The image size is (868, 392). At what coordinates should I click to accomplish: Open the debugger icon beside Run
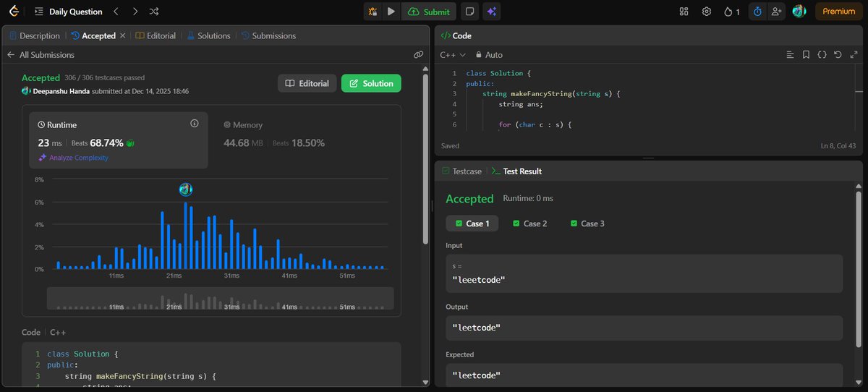373,12
